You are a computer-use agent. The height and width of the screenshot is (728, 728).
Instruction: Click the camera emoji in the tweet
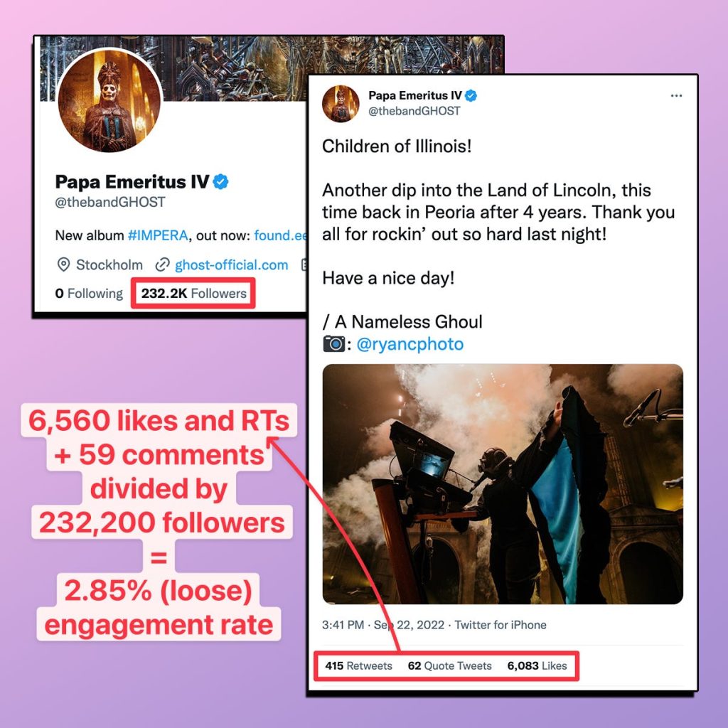(334, 344)
